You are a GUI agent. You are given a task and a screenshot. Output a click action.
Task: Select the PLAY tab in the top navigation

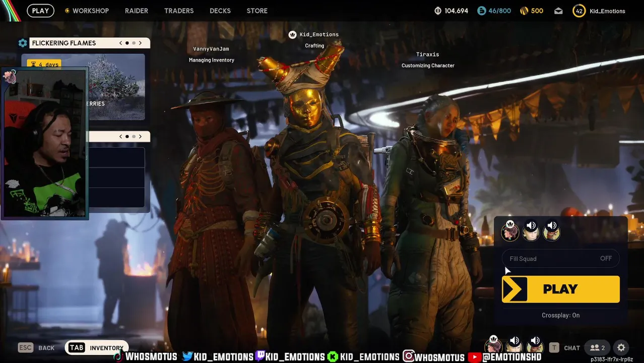pos(40,11)
